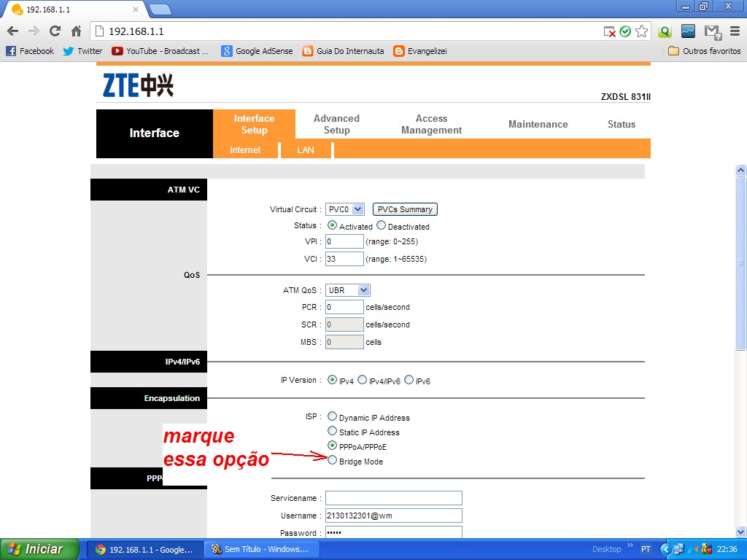Bookmark this page with the star icon

coord(641,31)
